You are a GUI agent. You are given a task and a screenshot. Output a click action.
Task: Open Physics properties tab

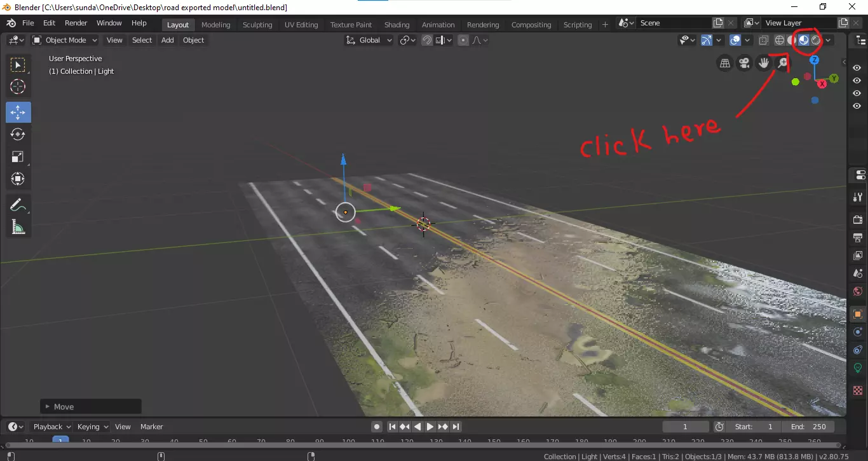[x=858, y=332]
